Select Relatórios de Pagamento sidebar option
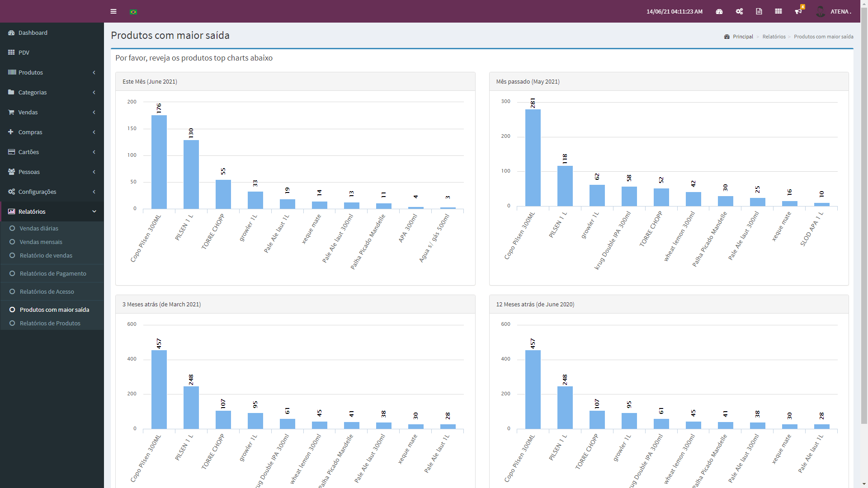The width and height of the screenshot is (868, 488). pyautogui.click(x=53, y=273)
